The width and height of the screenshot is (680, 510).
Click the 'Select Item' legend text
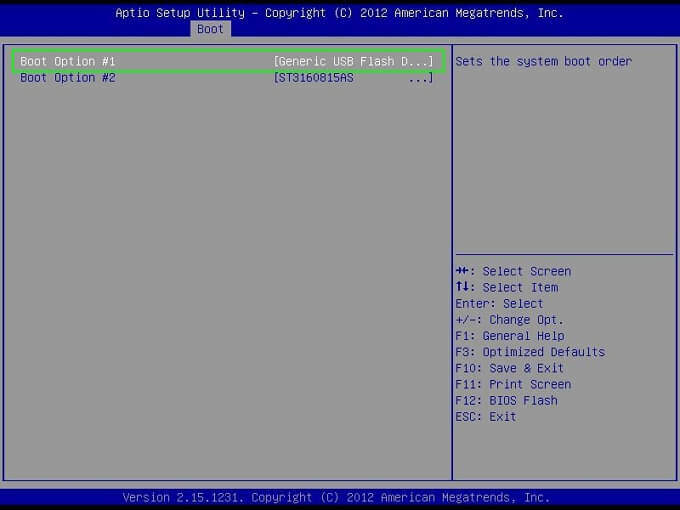(520, 287)
